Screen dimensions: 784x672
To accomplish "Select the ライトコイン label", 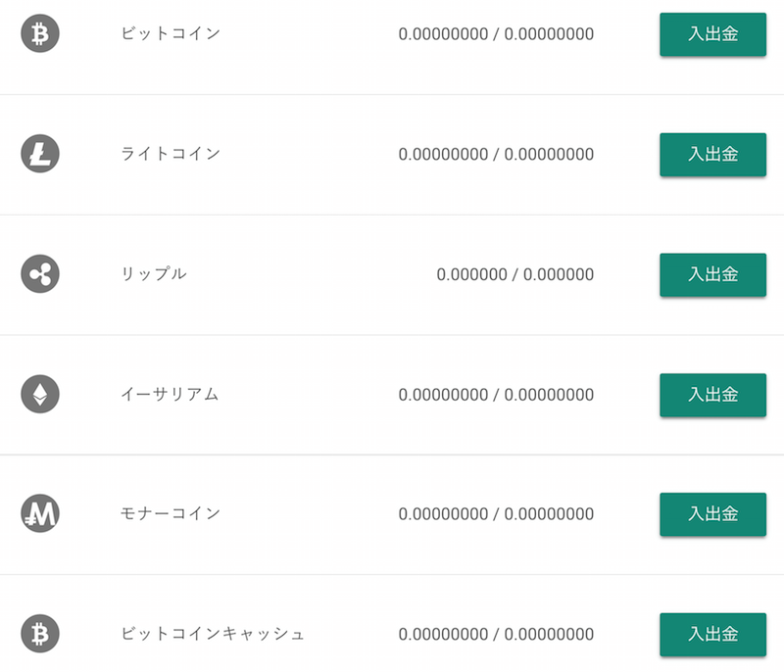I will [171, 154].
